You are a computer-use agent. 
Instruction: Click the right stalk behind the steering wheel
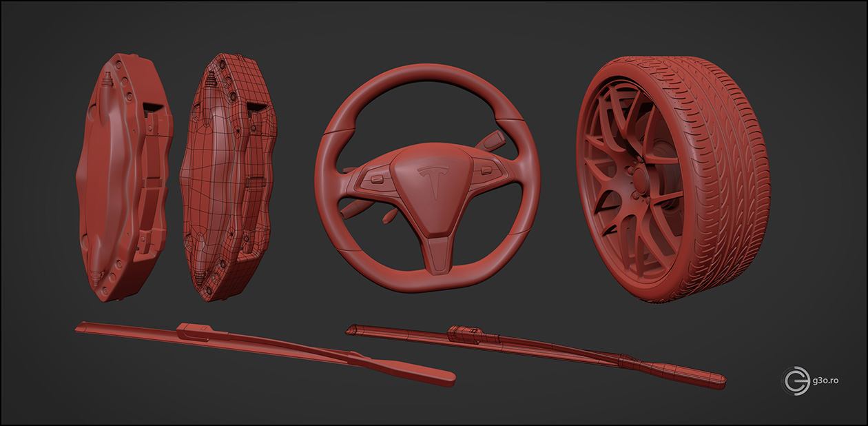pyautogui.click(x=493, y=140)
